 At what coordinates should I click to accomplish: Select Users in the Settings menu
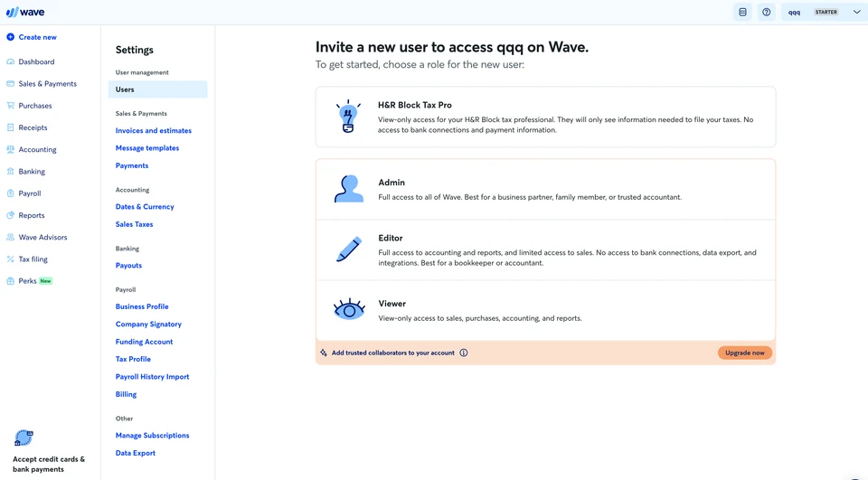[x=157, y=89]
